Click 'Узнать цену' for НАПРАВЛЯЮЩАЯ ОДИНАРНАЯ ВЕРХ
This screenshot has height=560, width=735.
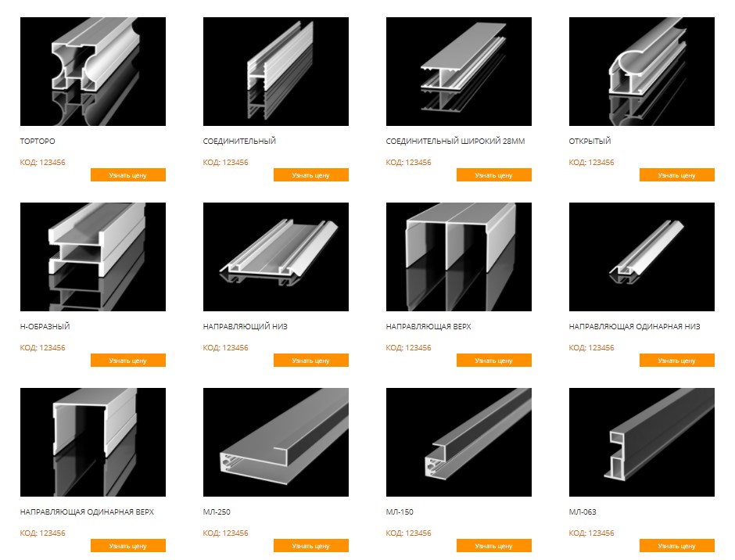128,545
